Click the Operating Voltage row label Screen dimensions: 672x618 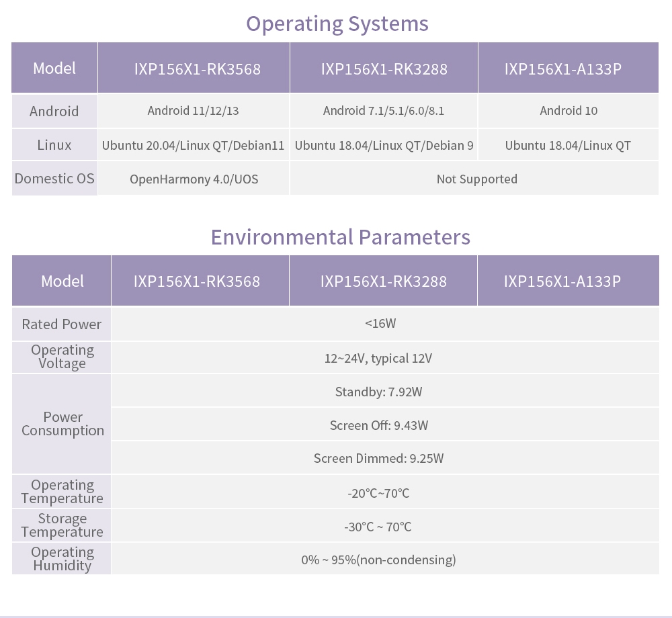(62, 357)
